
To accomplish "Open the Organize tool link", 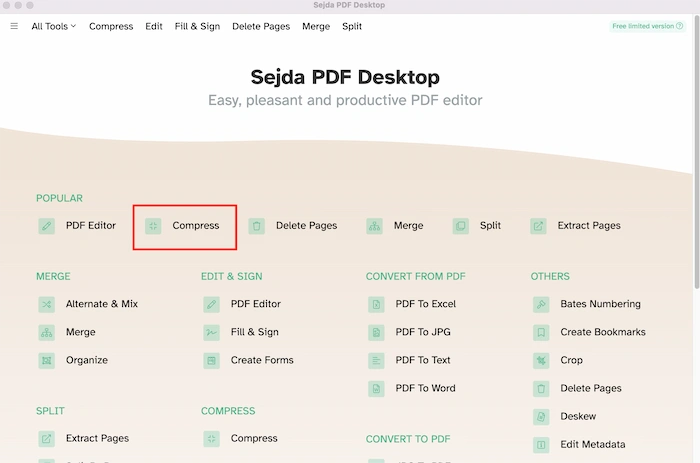I will pos(87,360).
